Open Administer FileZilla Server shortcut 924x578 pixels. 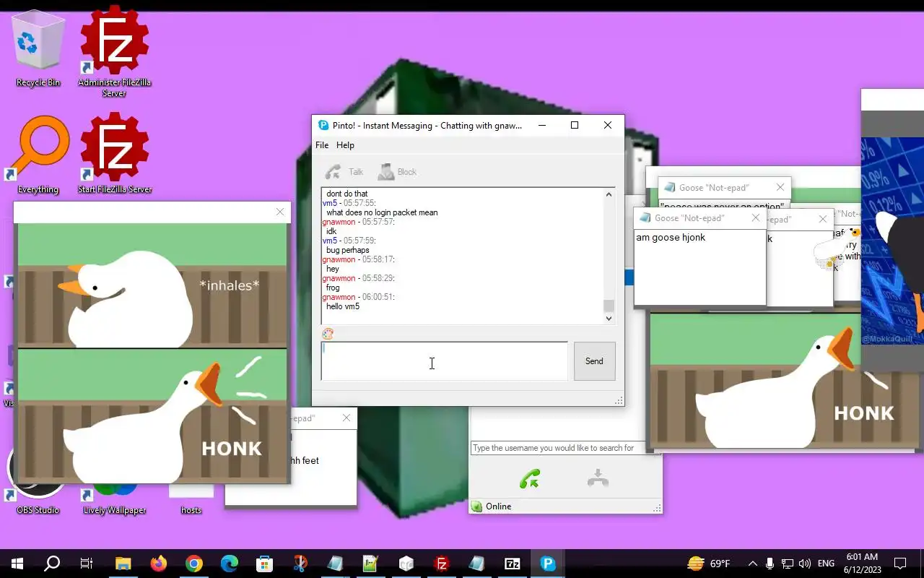tap(114, 51)
